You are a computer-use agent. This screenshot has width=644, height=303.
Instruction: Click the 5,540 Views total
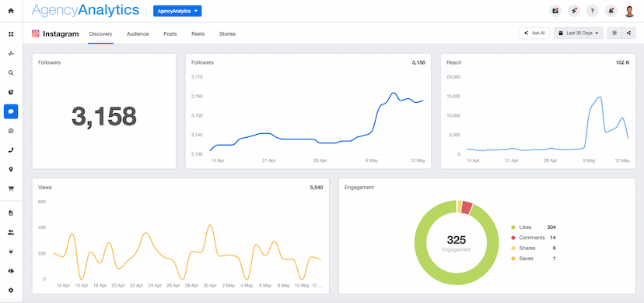[x=317, y=188]
